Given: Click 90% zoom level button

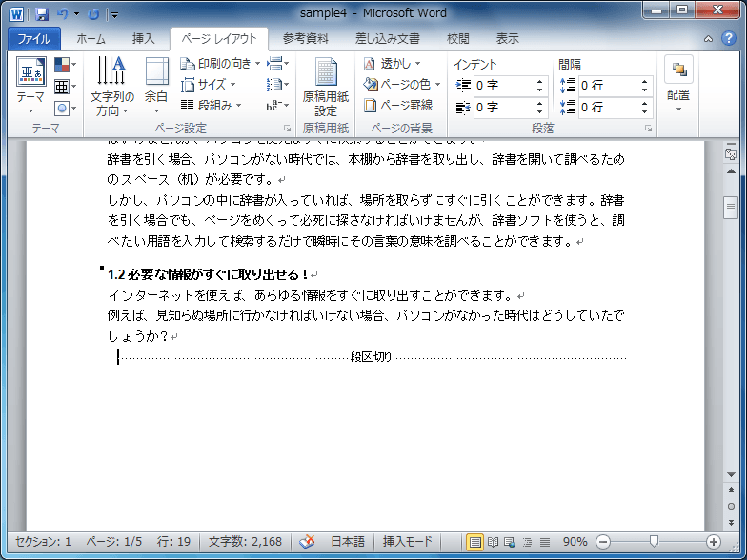Looking at the screenshot, I should coord(575,542).
